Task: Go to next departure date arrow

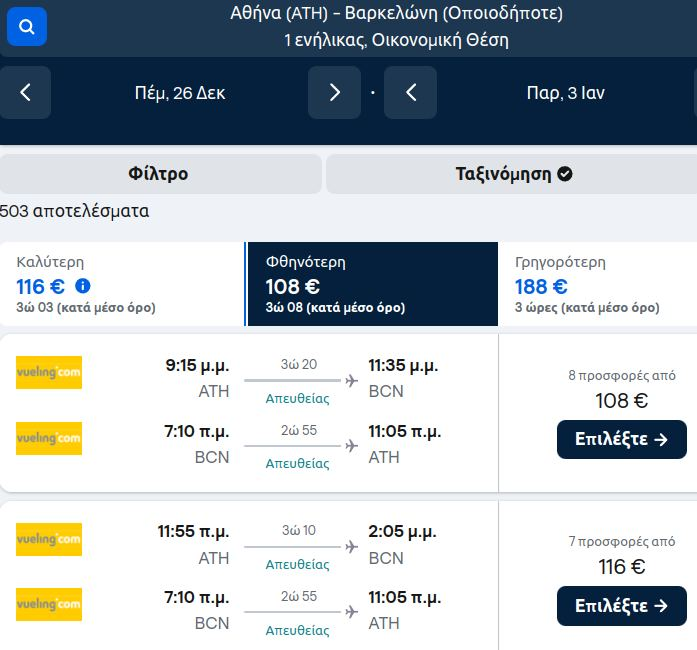Action: (334, 92)
